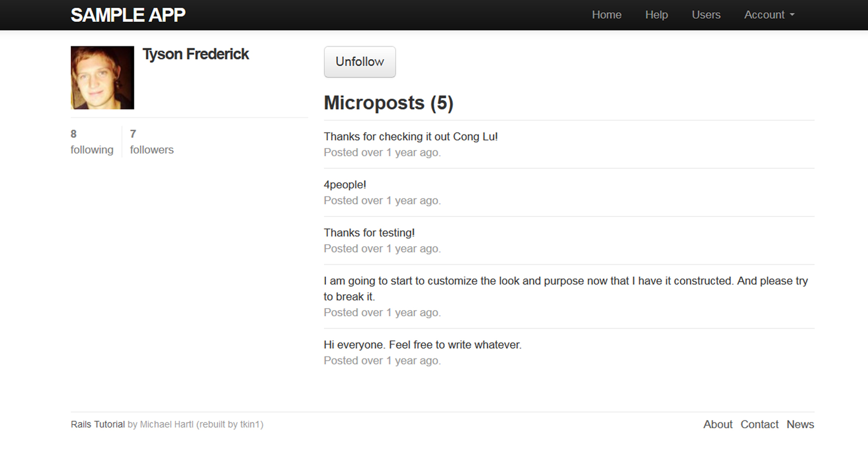This screenshot has width=868, height=469.
Task: Open the 7 followers list
Action: (x=152, y=142)
